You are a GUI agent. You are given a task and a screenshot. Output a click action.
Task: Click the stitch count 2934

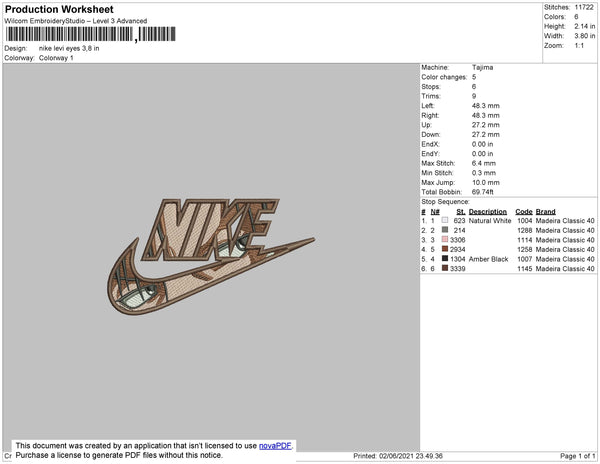458,249
